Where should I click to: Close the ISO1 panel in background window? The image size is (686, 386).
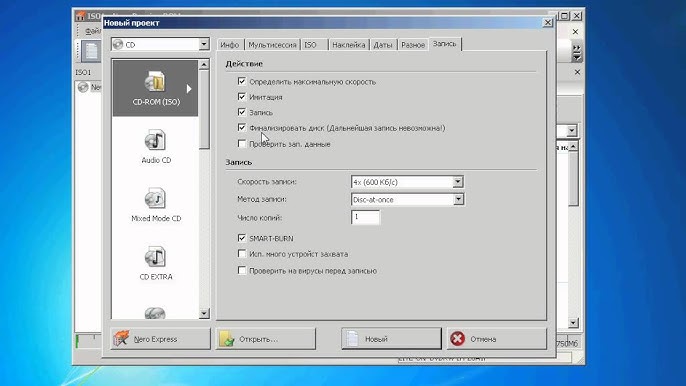577,72
